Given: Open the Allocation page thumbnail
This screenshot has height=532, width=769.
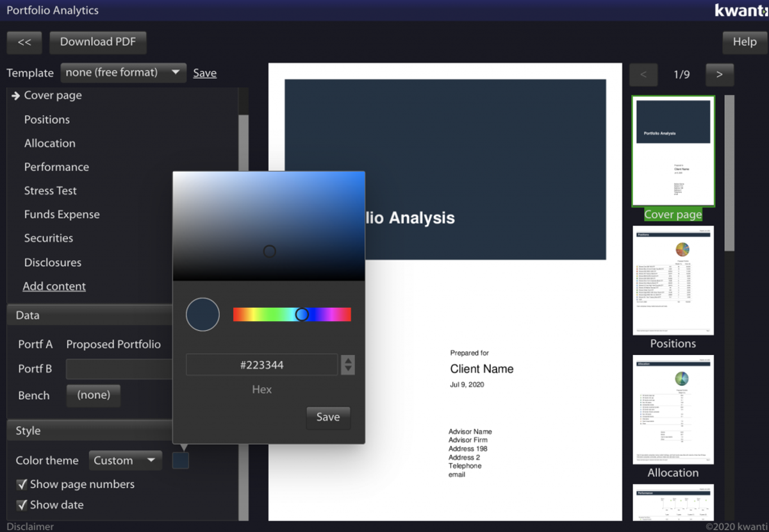Looking at the screenshot, I should [x=673, y=410].
